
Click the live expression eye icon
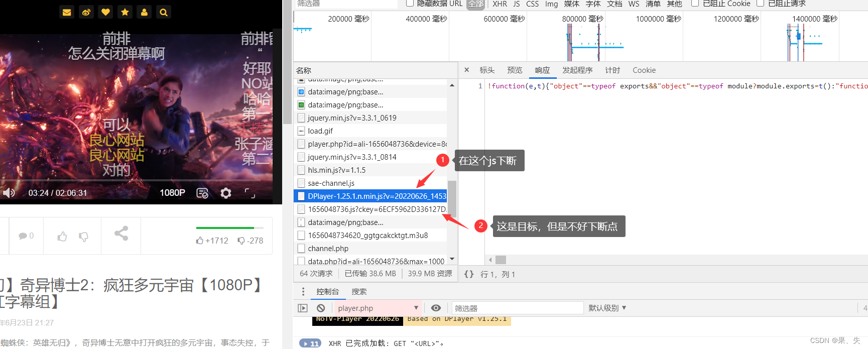tap(436, 308)
